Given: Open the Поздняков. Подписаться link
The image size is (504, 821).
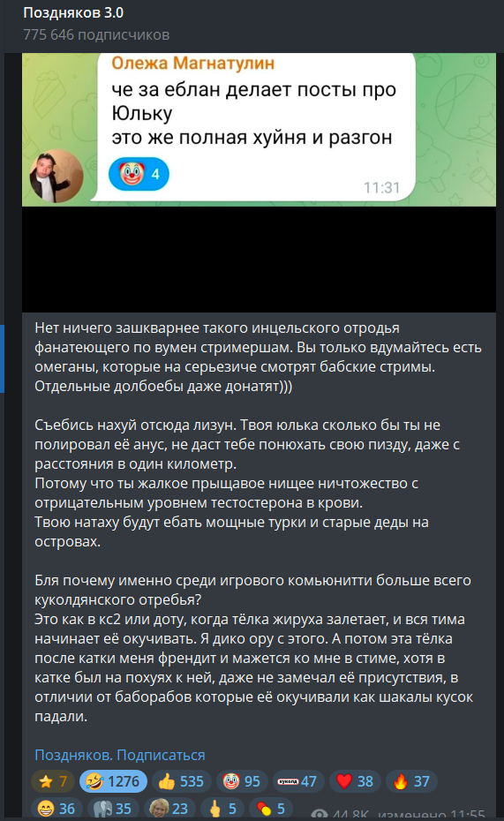Looking at the screenshot, I should 120,755.
